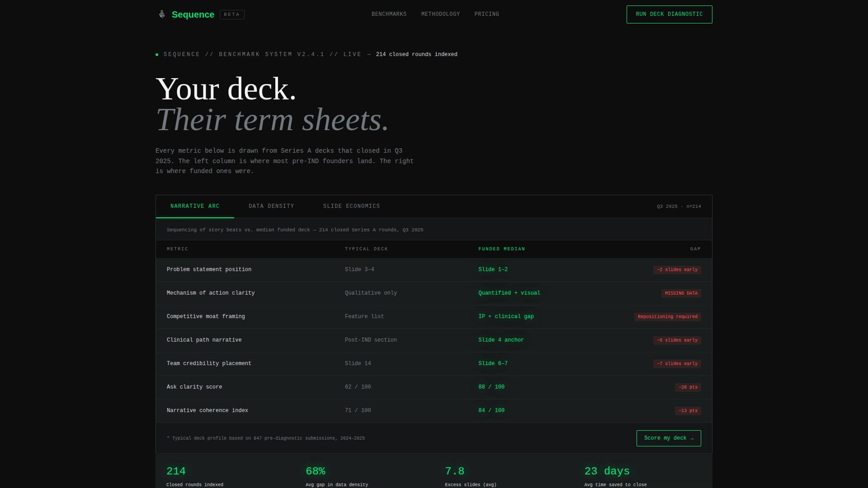868x488 pixels.
Task: Click the Score my deck button
Action: click(669, 438)
